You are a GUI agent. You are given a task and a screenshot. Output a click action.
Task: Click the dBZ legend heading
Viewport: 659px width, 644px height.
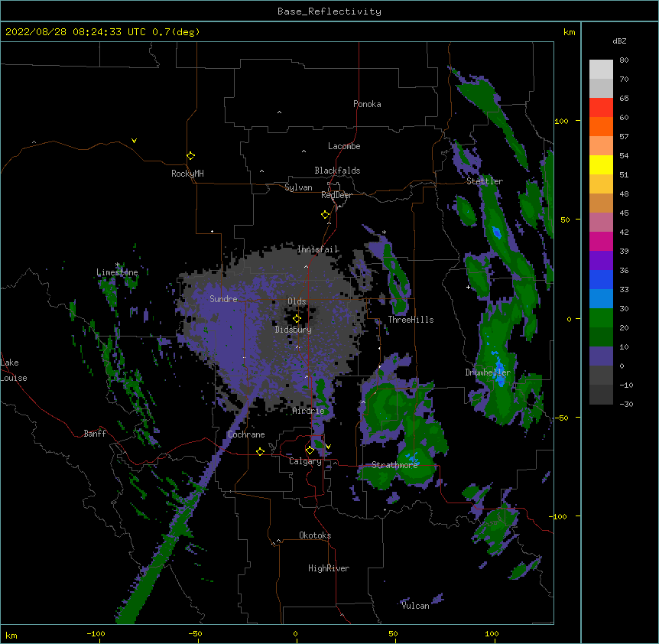click(x=619, y=41)
